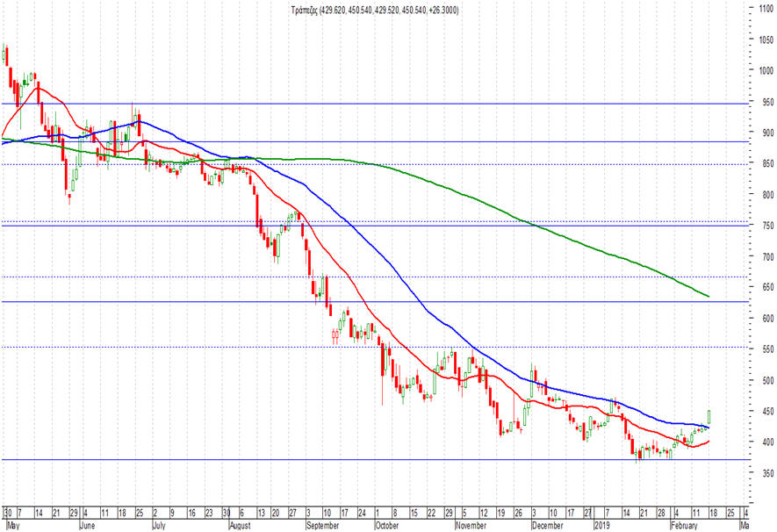This screenshot has height=532, width=777.
Task: Click the 800 price axis label
Action: point(768,195)
